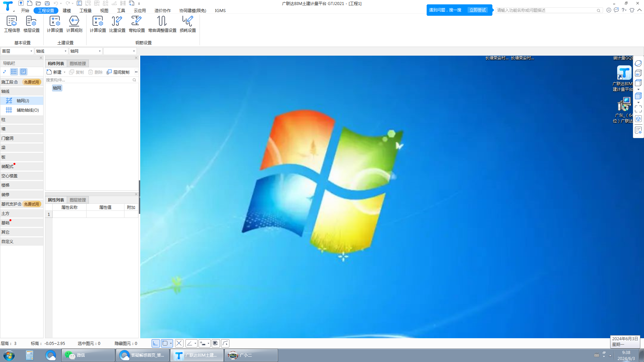Expand the toolbar overflow arrows in 构件列表
Image resolution: width=644 pixels, height=362 pixels.
pyautogui.click(x=136, y=72)
